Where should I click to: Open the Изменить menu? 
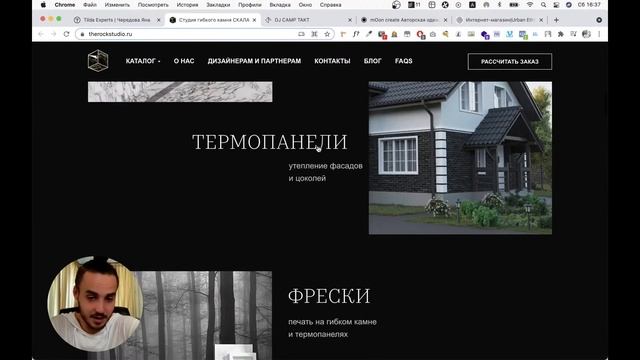point(117,5)
